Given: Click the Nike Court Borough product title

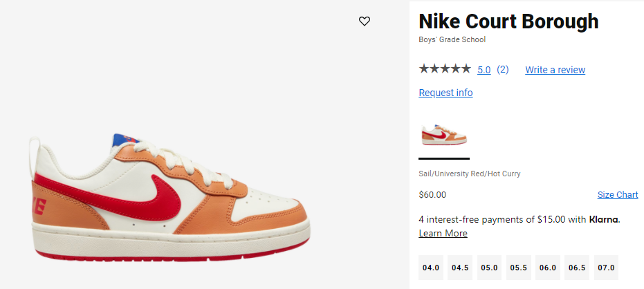Looking at the screenshot, I should click(508, 21).
